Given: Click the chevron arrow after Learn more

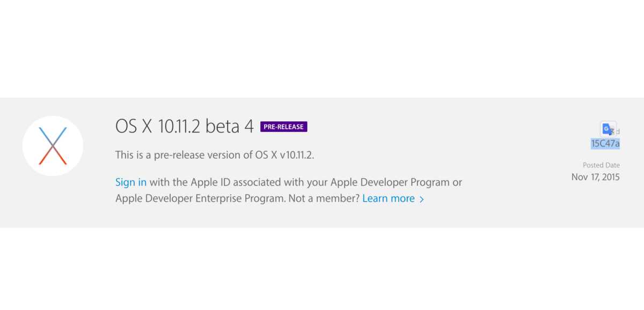Looking at the screenshot, I should [422, 200].
